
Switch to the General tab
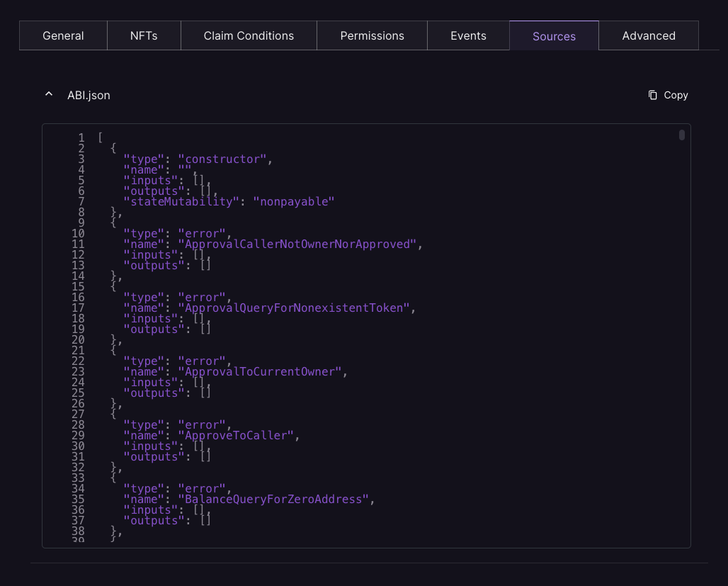63,35
